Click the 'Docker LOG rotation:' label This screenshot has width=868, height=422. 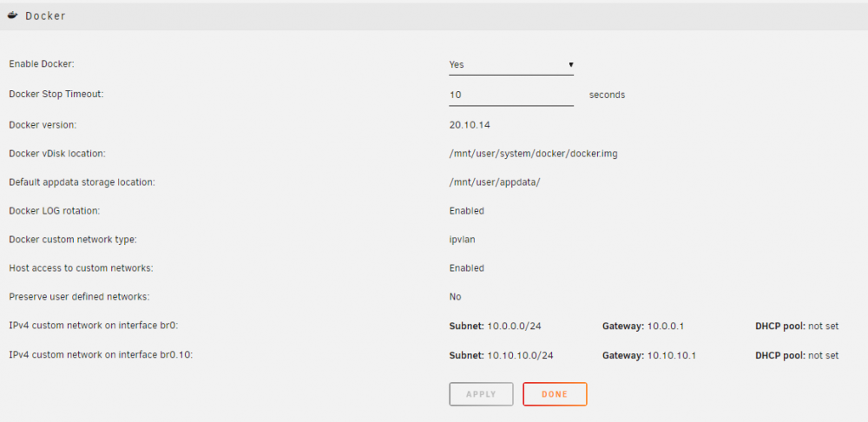click(x=54, y=210)
